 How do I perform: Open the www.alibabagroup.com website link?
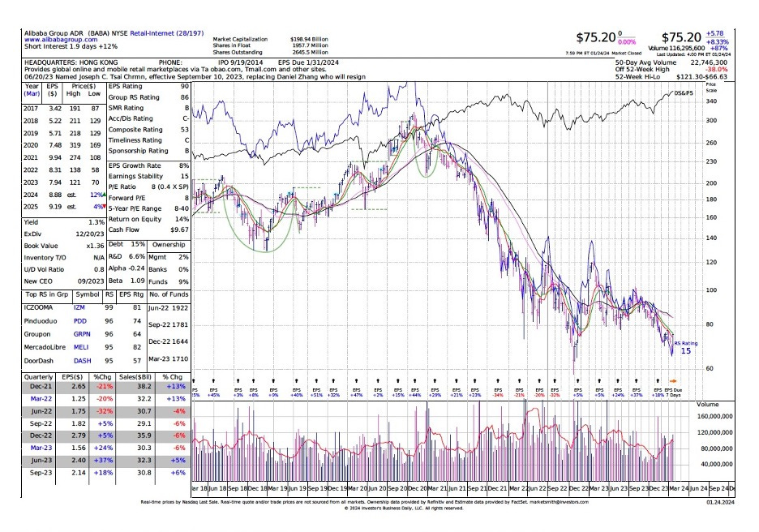click(61, 40)
